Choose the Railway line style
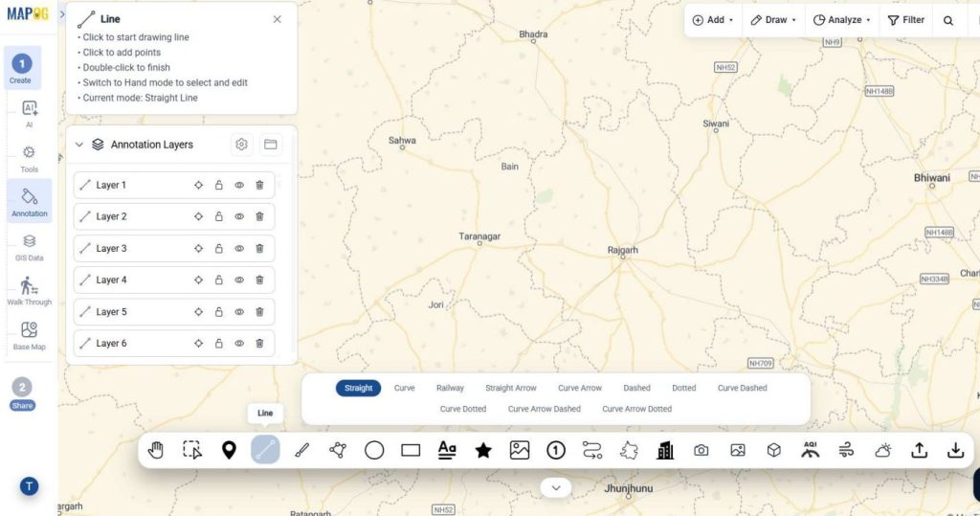Image resolution: width=980 pixels, height=516 pixels. click(x=450, y=388)
